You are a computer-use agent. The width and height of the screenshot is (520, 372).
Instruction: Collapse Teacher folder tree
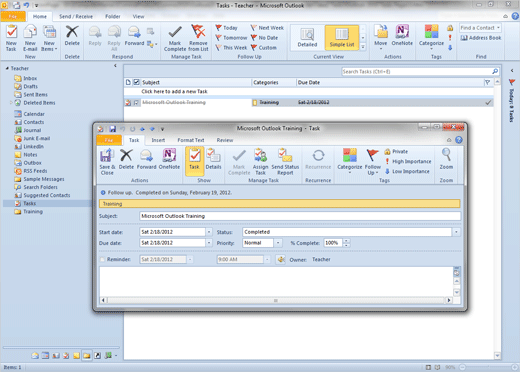coord(7,68)
